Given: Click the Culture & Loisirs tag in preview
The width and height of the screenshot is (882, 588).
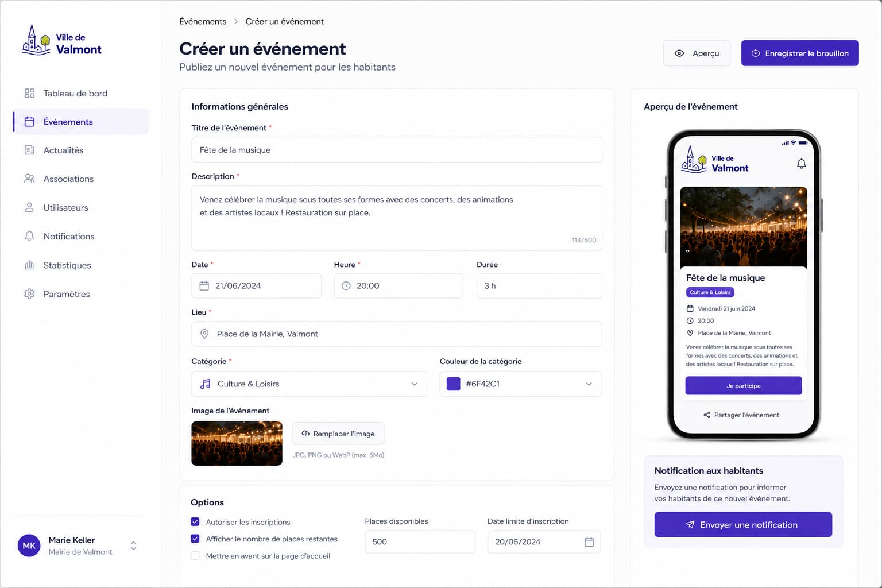Looking at the screenshot, I should coord(710,292).
